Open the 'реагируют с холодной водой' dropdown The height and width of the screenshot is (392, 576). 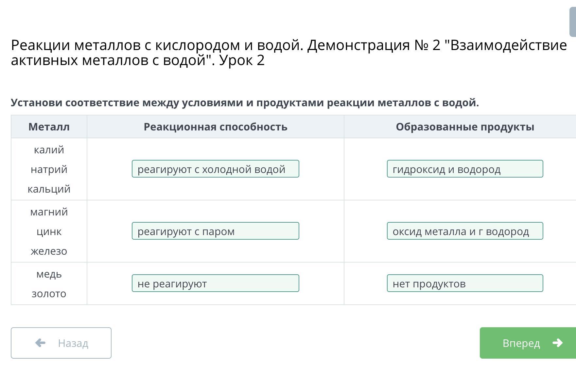(x=216, y=169)
